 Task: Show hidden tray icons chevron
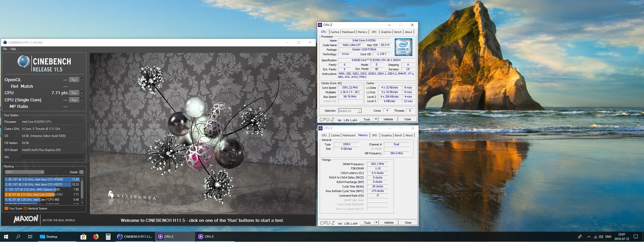(x=589, y=237)
